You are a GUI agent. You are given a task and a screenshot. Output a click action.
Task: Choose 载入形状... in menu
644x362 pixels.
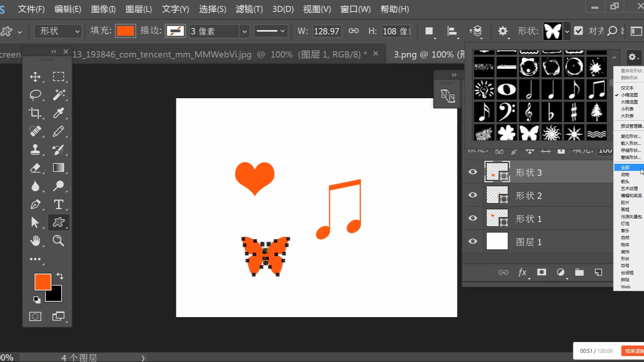(x=631, y=143)
